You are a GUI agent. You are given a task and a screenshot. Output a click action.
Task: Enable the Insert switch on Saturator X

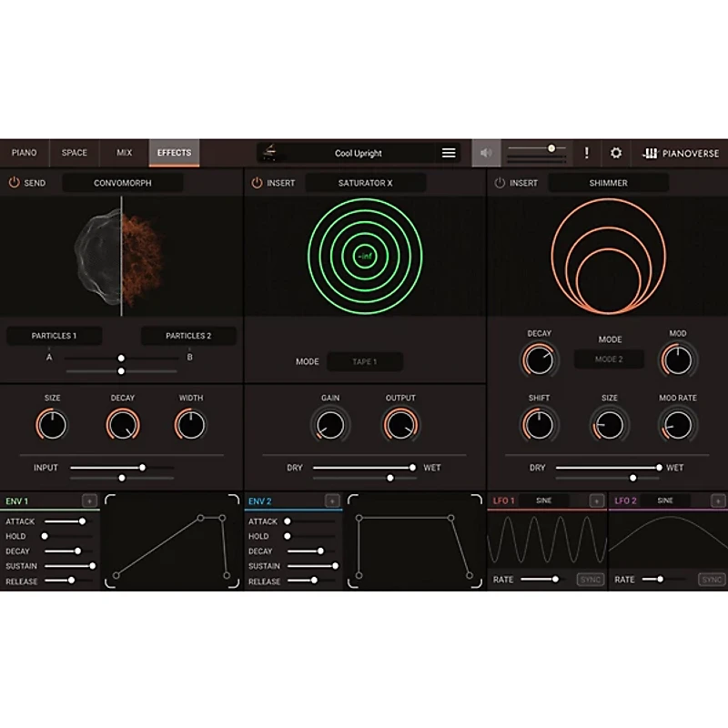(x=255, y=182)
